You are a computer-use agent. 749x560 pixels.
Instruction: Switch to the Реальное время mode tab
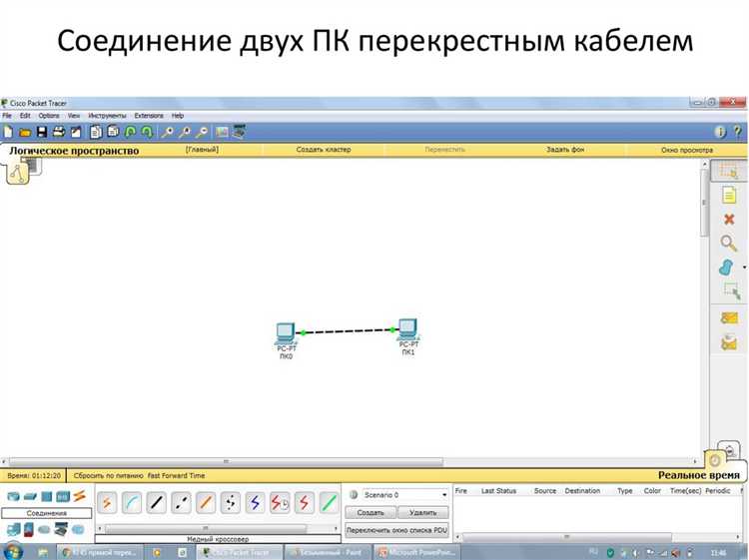coord(698,475)
